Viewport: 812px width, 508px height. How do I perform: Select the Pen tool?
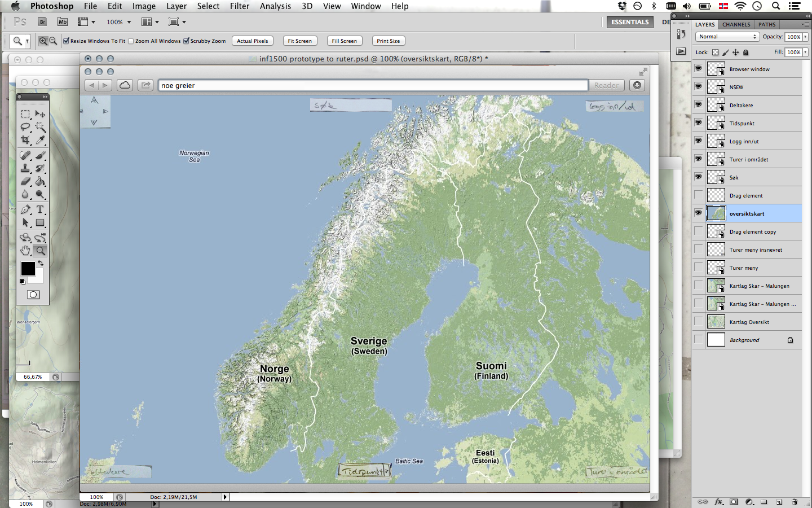(x=25, y=209)
